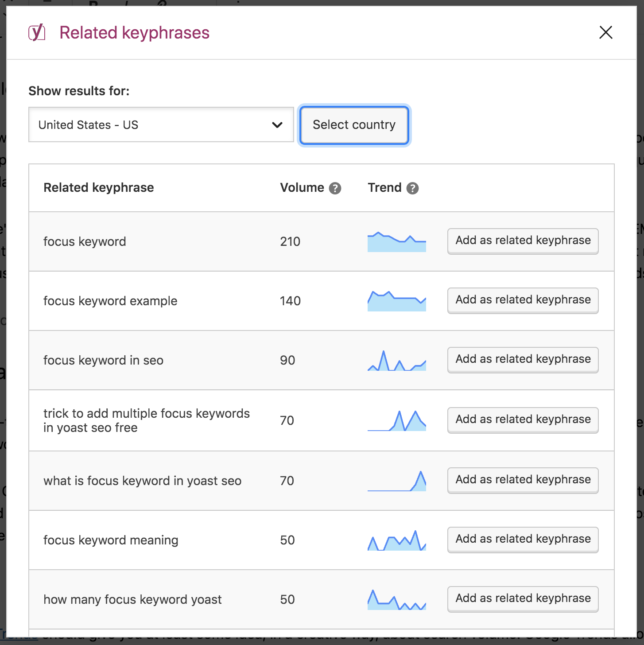Add 'focus keyword example' as related keyphrase
644x645 pixels.
click(523, 300)
